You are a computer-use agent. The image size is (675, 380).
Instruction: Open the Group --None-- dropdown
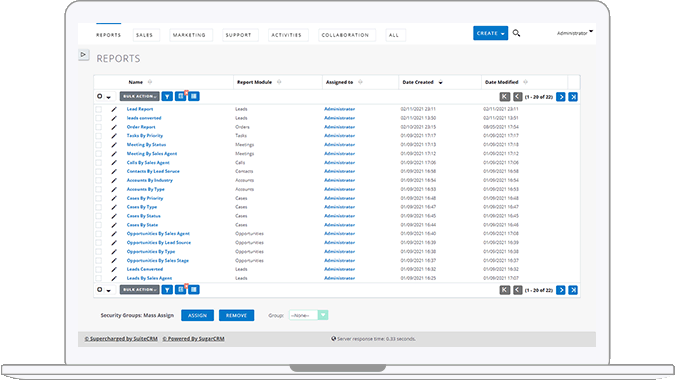[308, 315]
